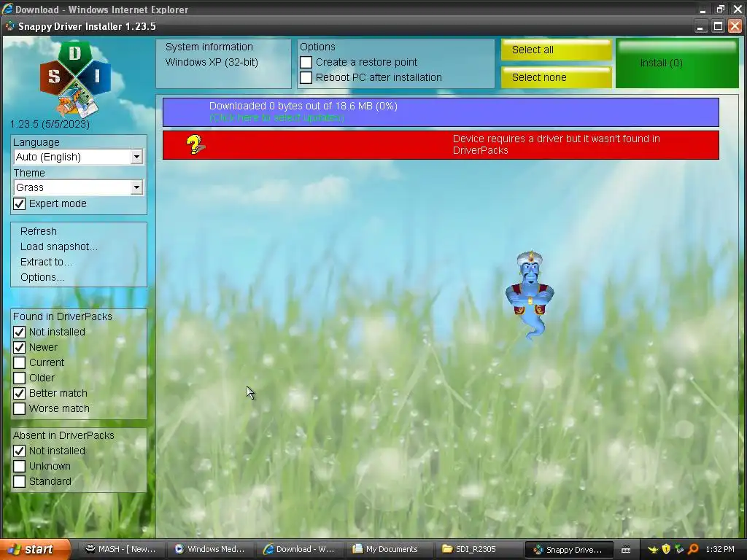Check the Older filter
Screen dimensions: 747x560
click(x=19, y=378)
